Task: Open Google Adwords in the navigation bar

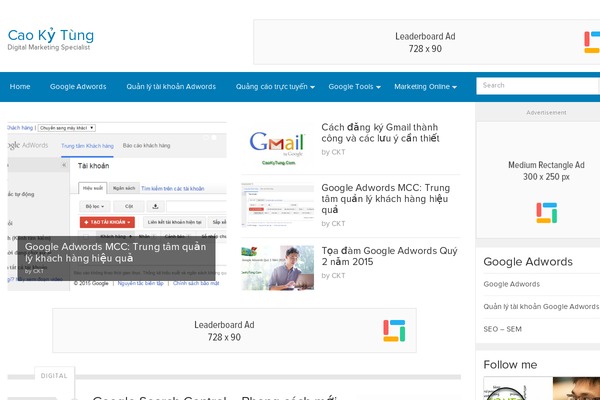Action: click(x=78, y=87)
